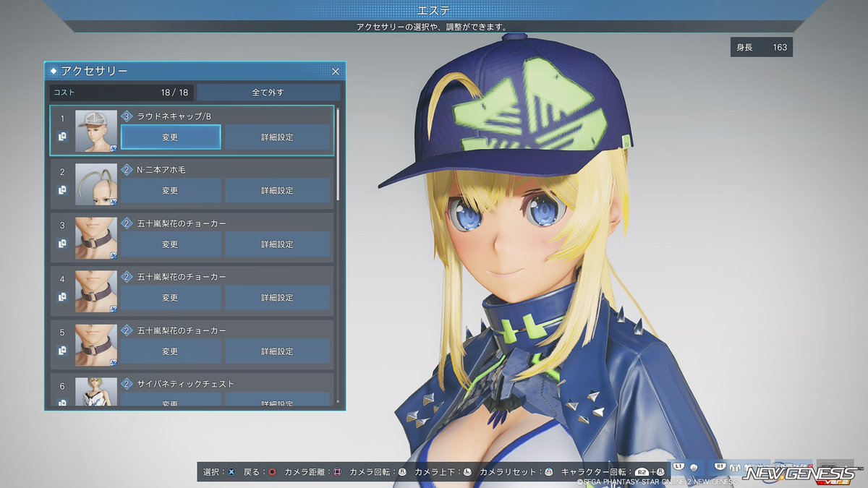Click the R2 icon for キャラクター回転

pyautogui.click(x=641, y=472)
